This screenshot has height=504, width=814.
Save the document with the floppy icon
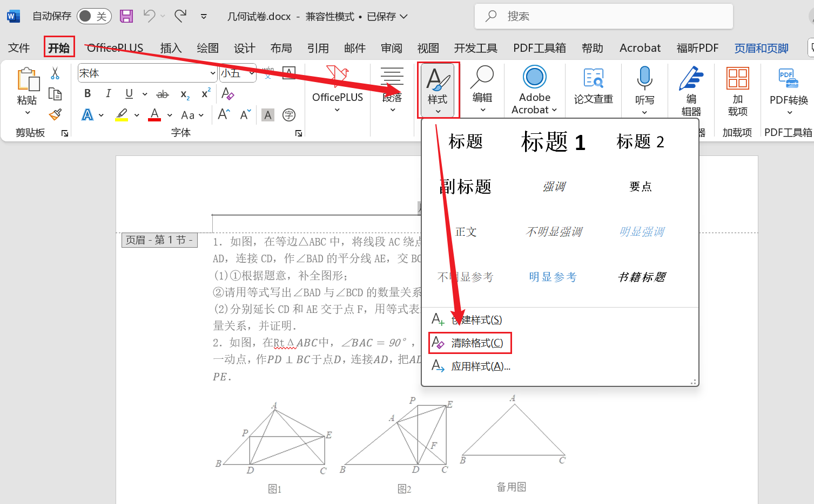[x=126, y=16]
